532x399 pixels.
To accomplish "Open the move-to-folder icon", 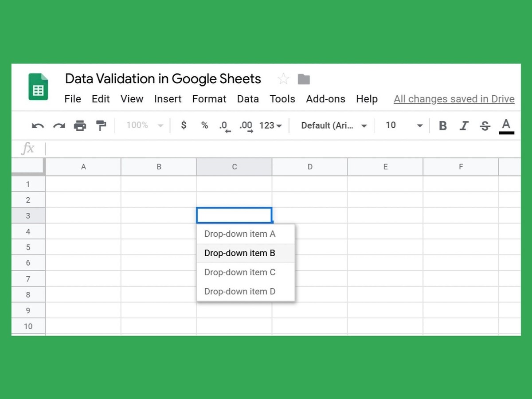I will tap(304, 79).
